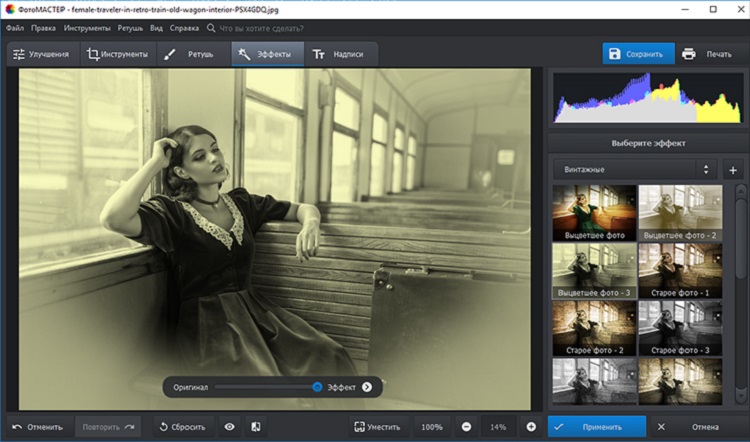This screenshot has width=750, height=442.
Task: Fit image using the Уместить button
Action: point(377,427)
